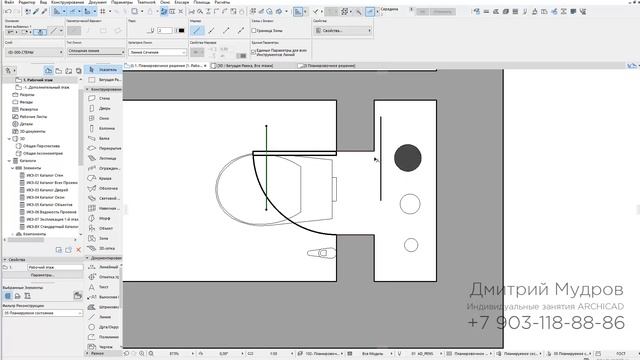
Task: Click the Параметры... button in properties
Action: click(43, 275)
